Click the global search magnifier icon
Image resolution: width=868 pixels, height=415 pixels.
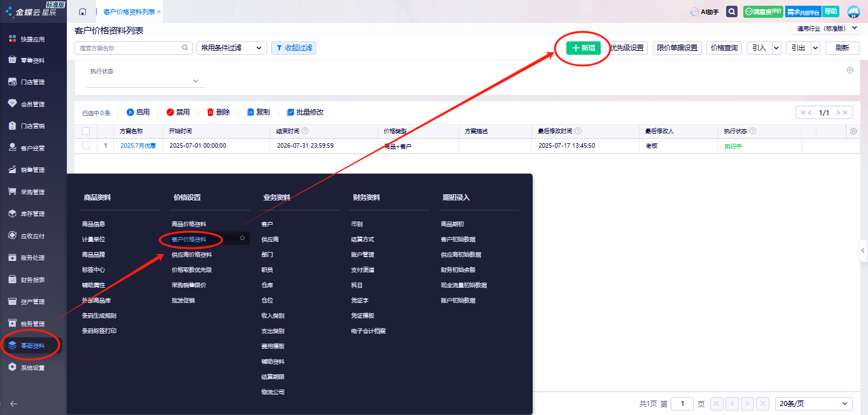point(732,12)
